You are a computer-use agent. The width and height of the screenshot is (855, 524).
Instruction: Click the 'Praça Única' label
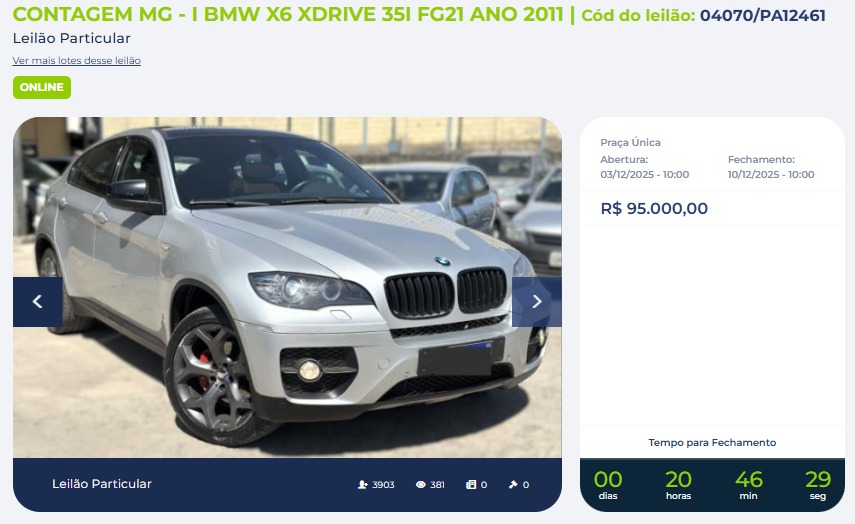[630, 142]
